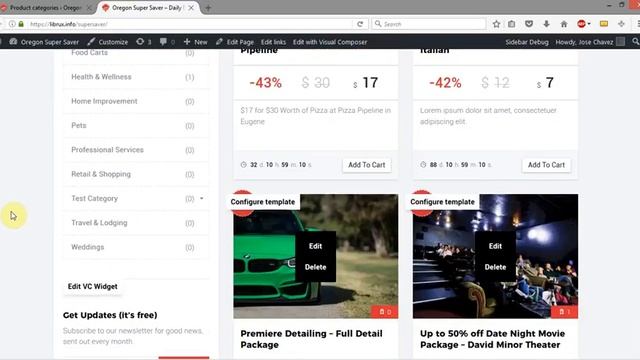
Task: Click the yellow extension icon in toolbar
Action: [x=604, y=24]
